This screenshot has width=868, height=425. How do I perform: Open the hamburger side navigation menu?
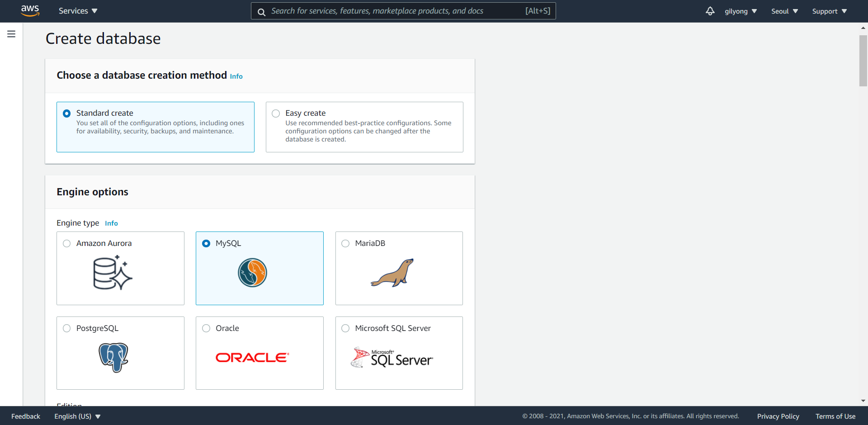pyautogui.click(x=11, y=34)
